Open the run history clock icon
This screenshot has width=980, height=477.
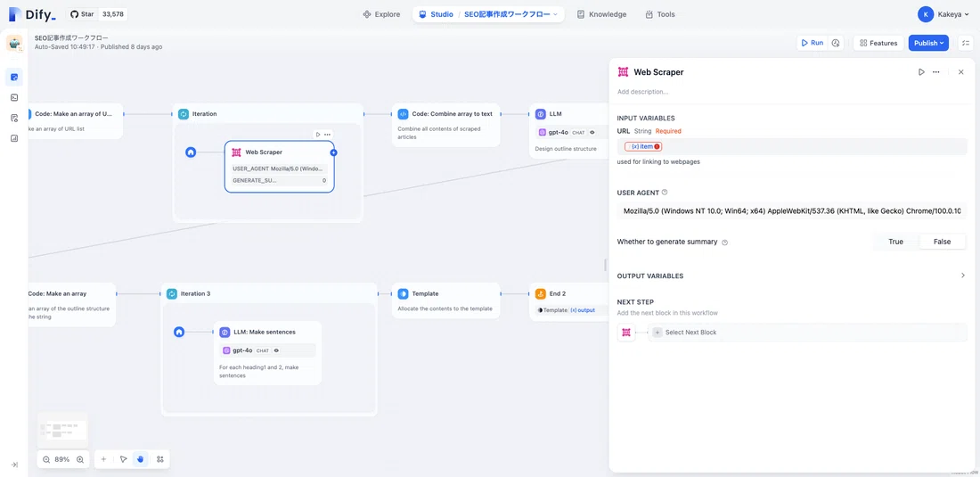point(836,43)
